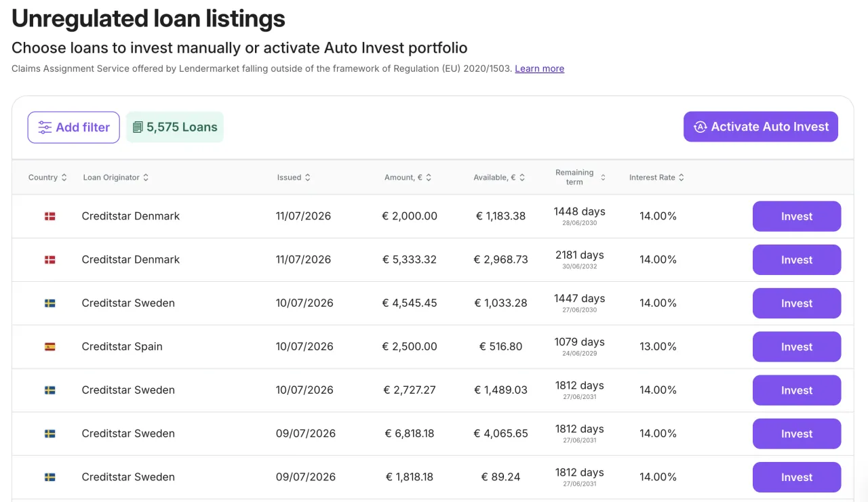Image resolution: width=868 pixels, height=502 pixels.
Task: Open the Add filter button
Action: tap(73, 127)
